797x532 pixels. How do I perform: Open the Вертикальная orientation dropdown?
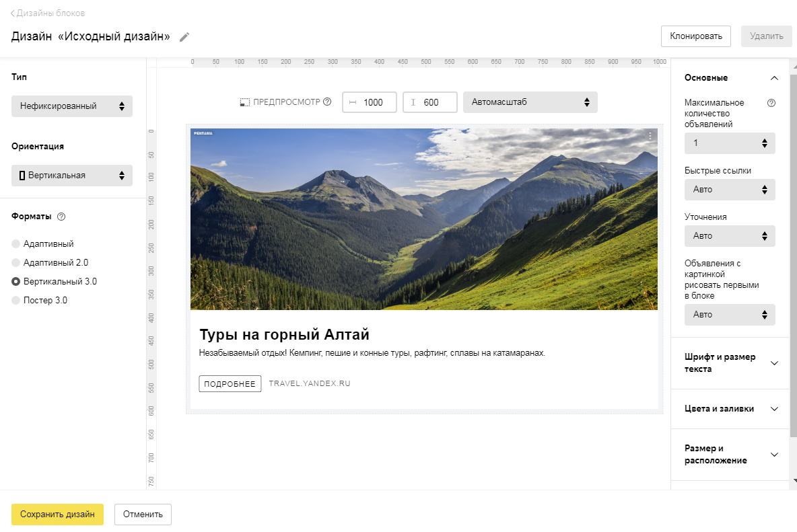coord(72,176)
